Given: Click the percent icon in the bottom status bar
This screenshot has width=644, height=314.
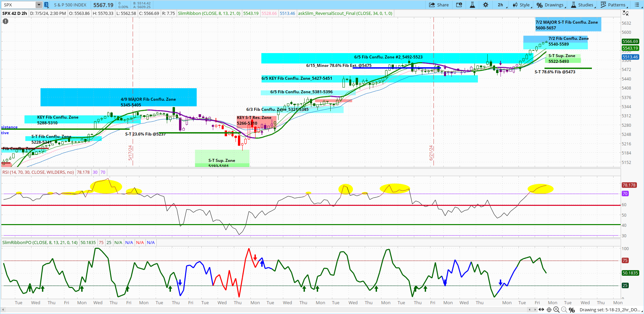Looking at the screenshot, I should (572, 310).
